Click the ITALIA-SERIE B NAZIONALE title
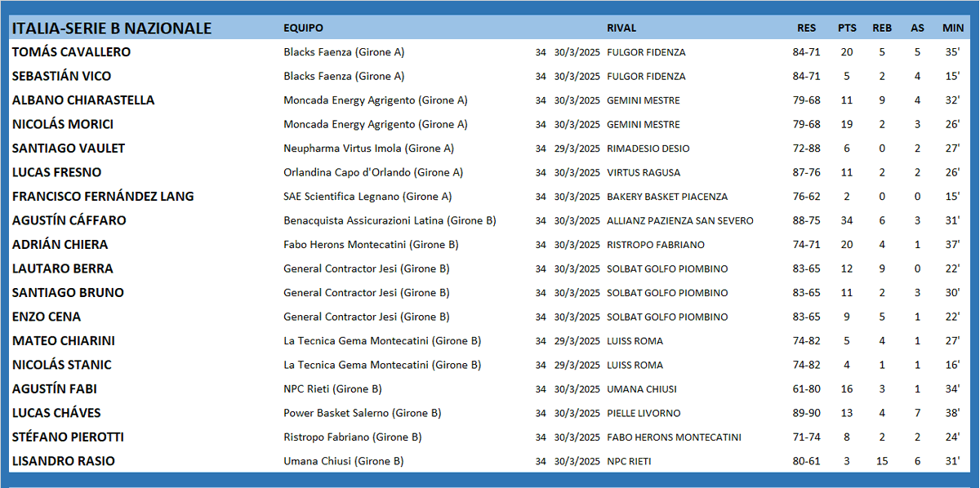 (x=112, y=29)
